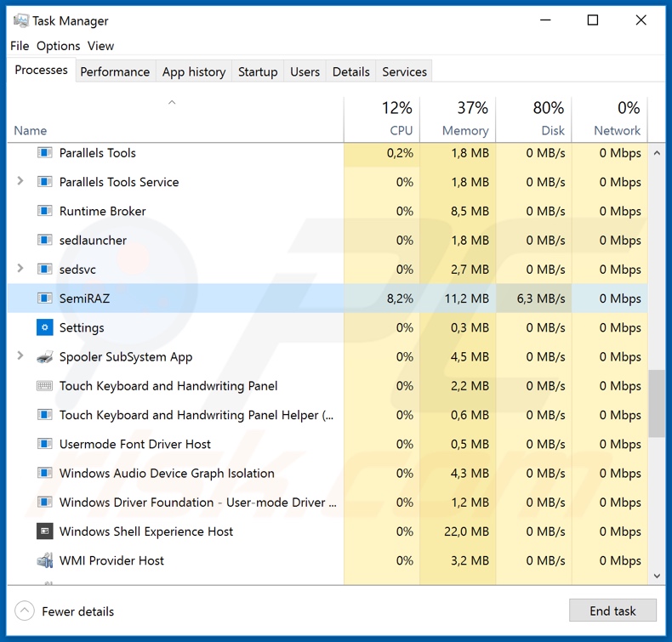The width and height of the screenshot is (672, 642).
Task: Click the Settings gear icon
Action: click(x=44, y=327)
